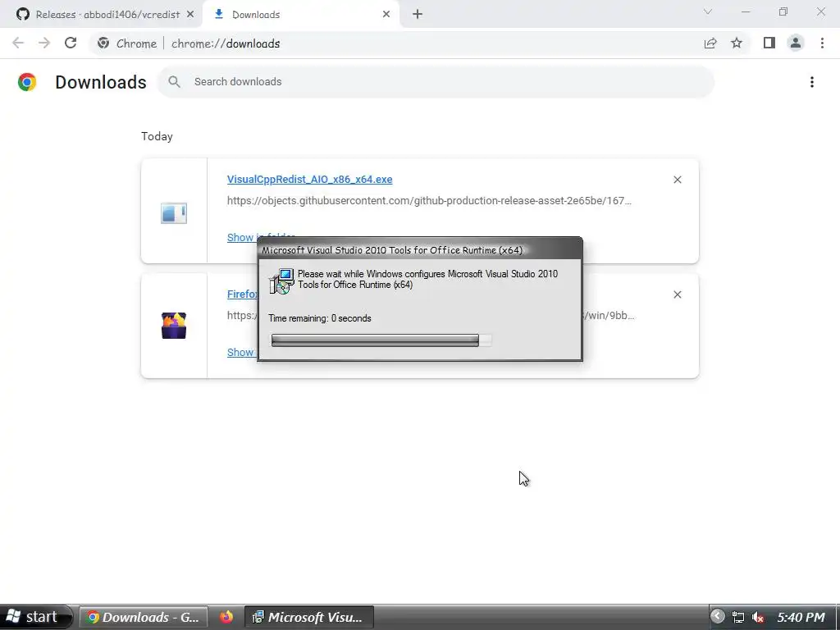The height and width of the screenshot is (630, 840).
Task: Click the installer progress bar
Action: (381, 340)
